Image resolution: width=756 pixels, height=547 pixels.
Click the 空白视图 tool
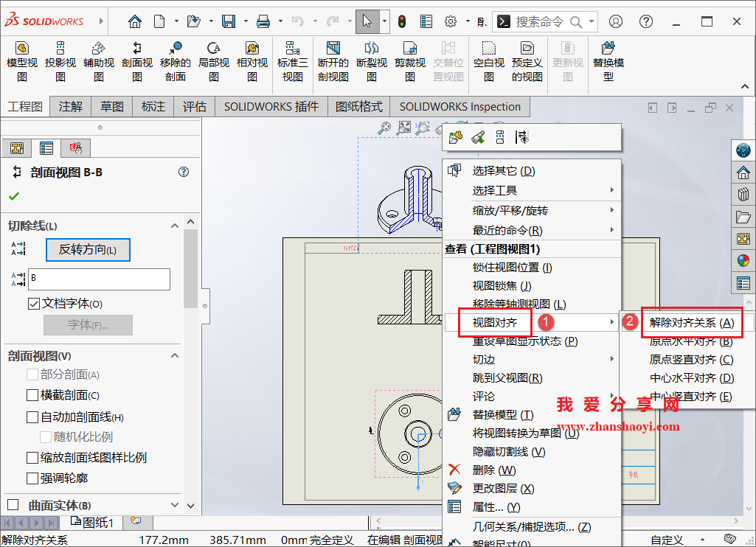coord(488,60)
